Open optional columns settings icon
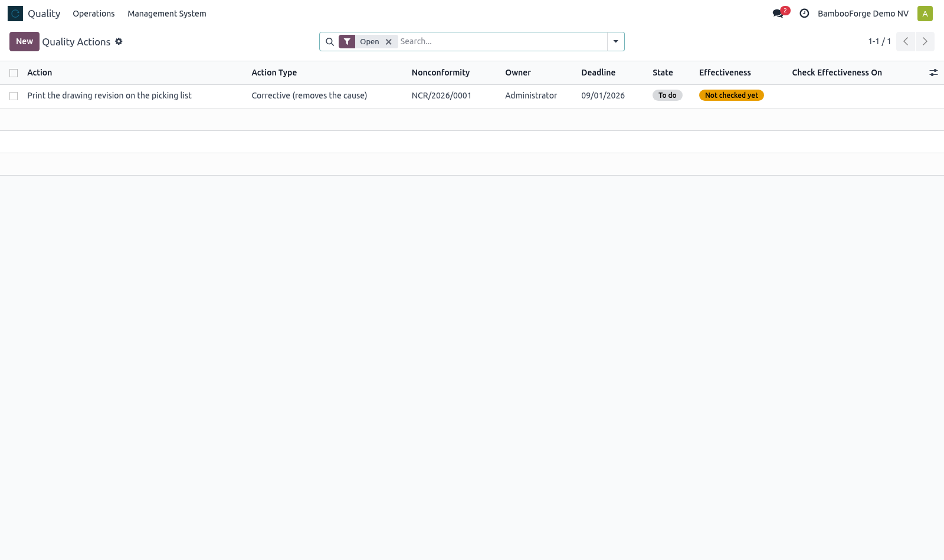This screenshot has width=944, height=560. [933, 73]
